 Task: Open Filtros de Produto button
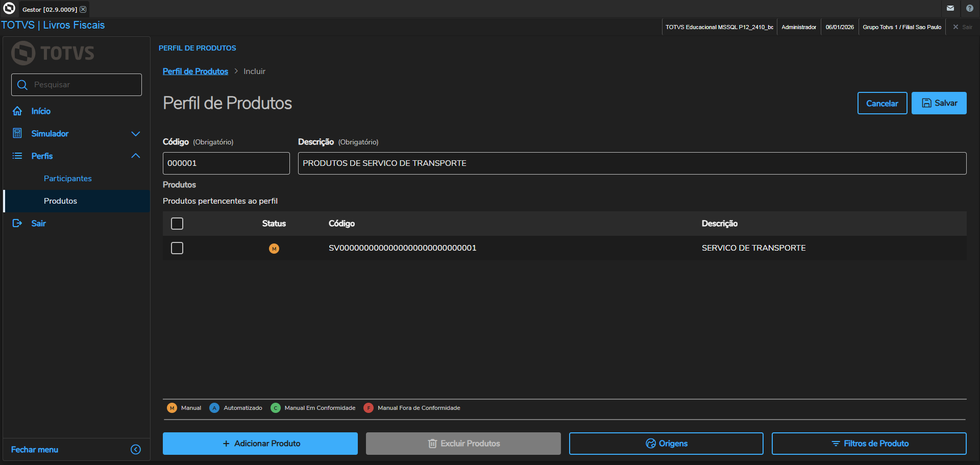pyautogui.click(x=869, y=444)
